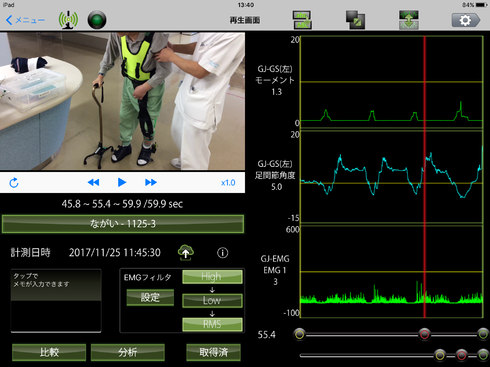Change the x1.0 playback speed
Viewport: 490px width, 367px height.
pos(228,183)
